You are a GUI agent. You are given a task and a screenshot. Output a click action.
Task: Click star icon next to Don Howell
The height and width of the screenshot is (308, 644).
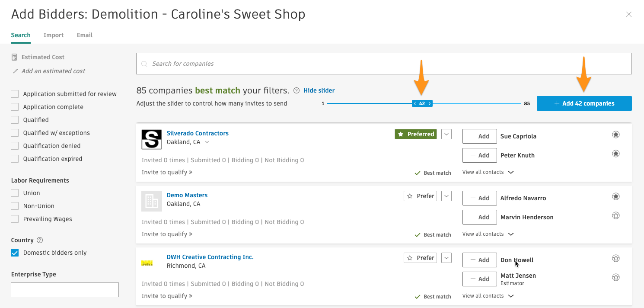(616, 258)
